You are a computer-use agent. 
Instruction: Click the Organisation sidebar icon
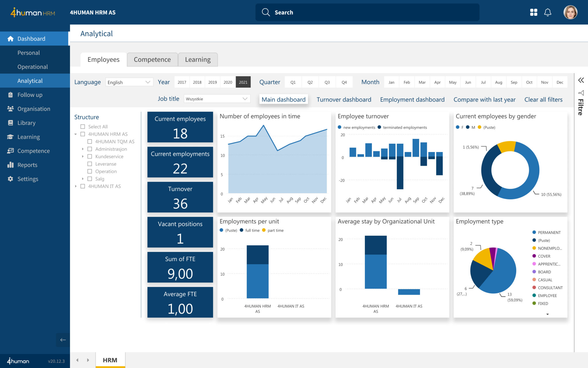pyautogui.click(x=11, y=109)
